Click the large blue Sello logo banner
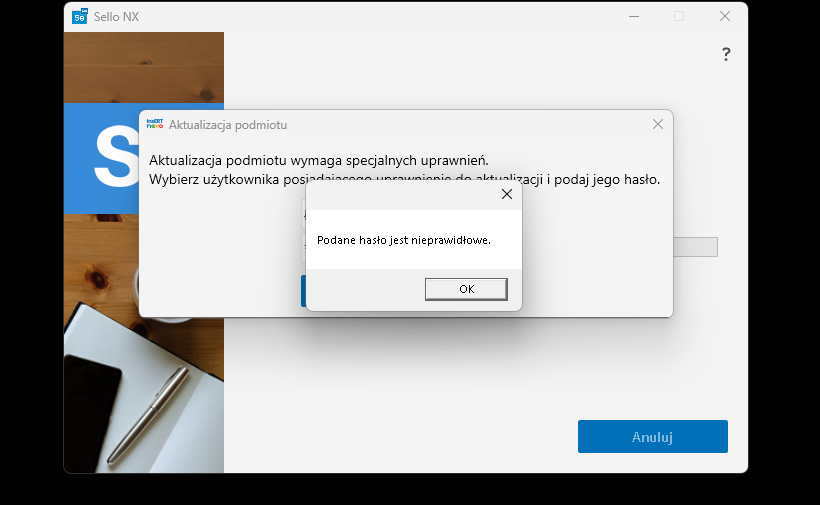Image resolution: width=820 pixels, height=505 pixels. click(100, 158)
